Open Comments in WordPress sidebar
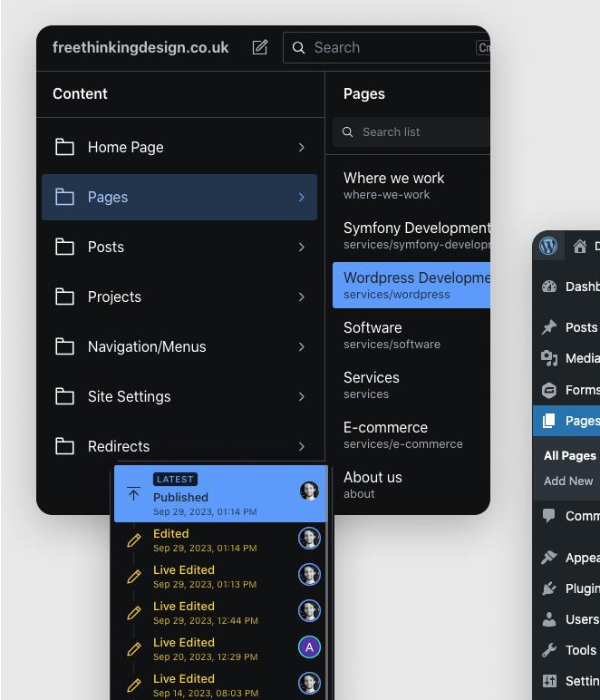This screenshot has height=700, width=600. tap(566, 516)
